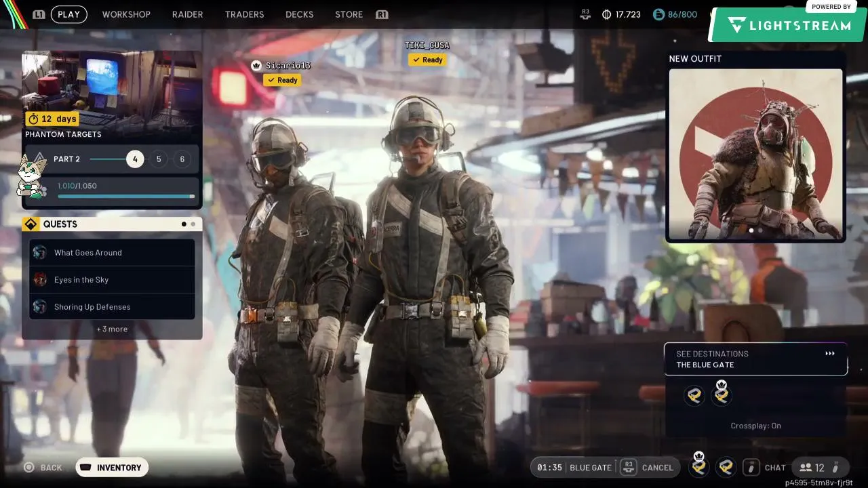This screenshot has height=488, width=868.
Task: Select the first Quests page dot
Action: [184, 224]
